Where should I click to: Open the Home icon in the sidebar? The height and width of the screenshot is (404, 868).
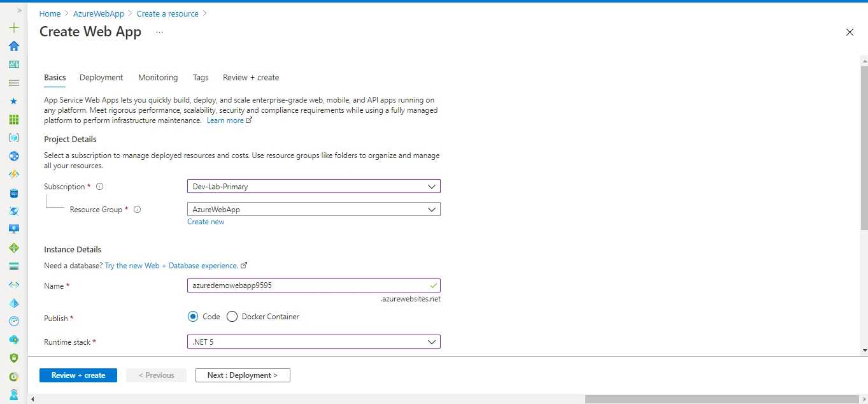click(13, 46)
